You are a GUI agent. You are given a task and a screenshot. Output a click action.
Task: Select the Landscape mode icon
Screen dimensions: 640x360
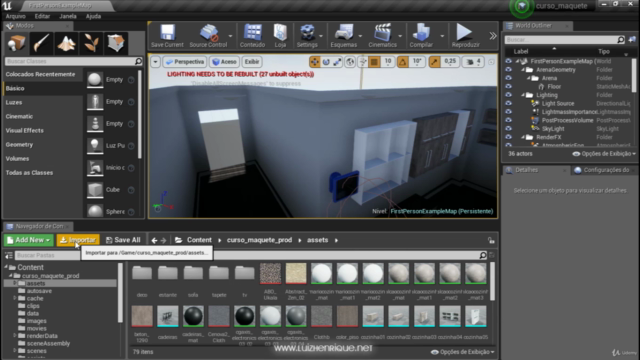(x=66, y=43)
